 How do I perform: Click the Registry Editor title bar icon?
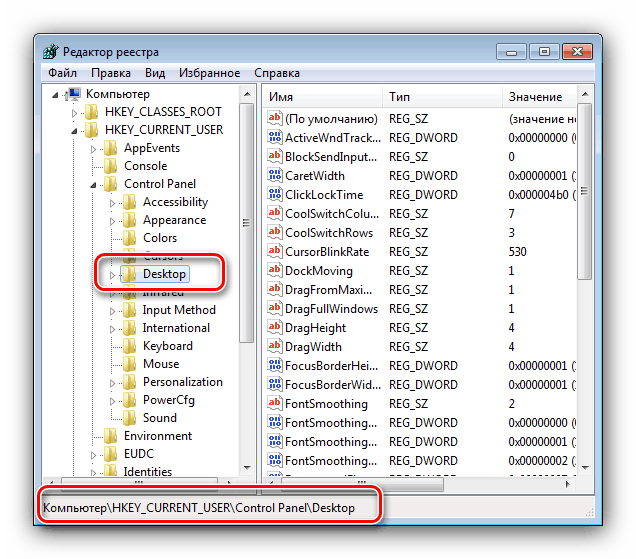[x=51, y=52]
